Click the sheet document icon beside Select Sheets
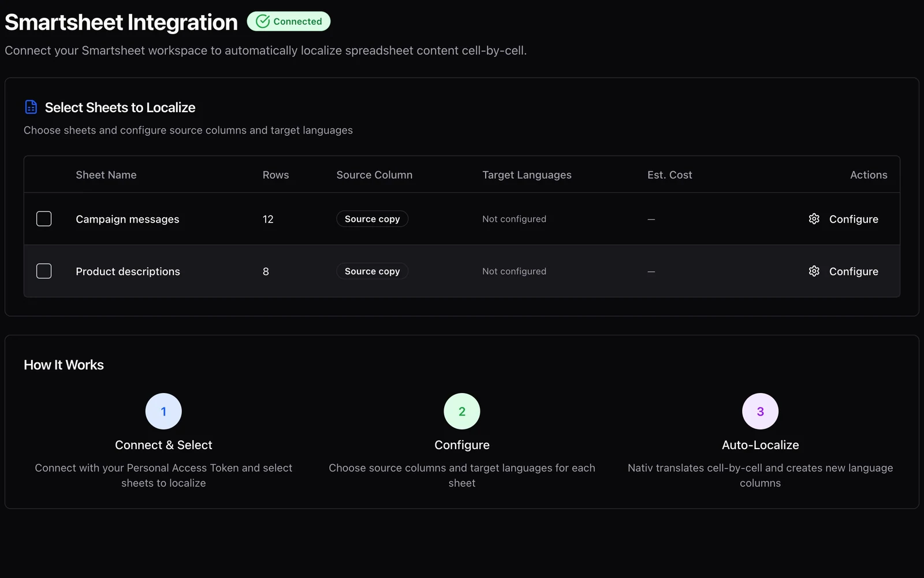 pos(31,107)
